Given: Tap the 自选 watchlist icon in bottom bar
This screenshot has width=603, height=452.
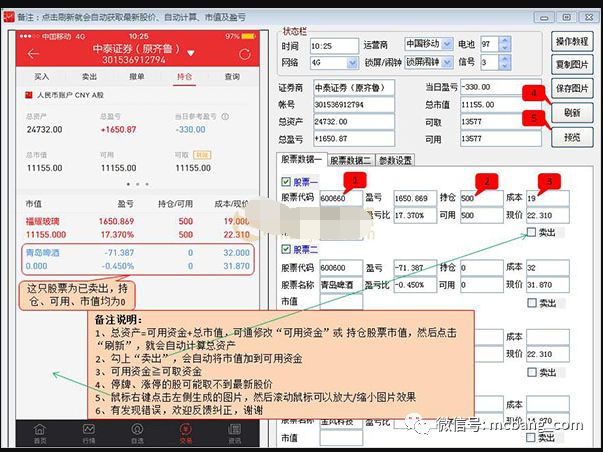Looking at the screenshot, I should [137, 433].
